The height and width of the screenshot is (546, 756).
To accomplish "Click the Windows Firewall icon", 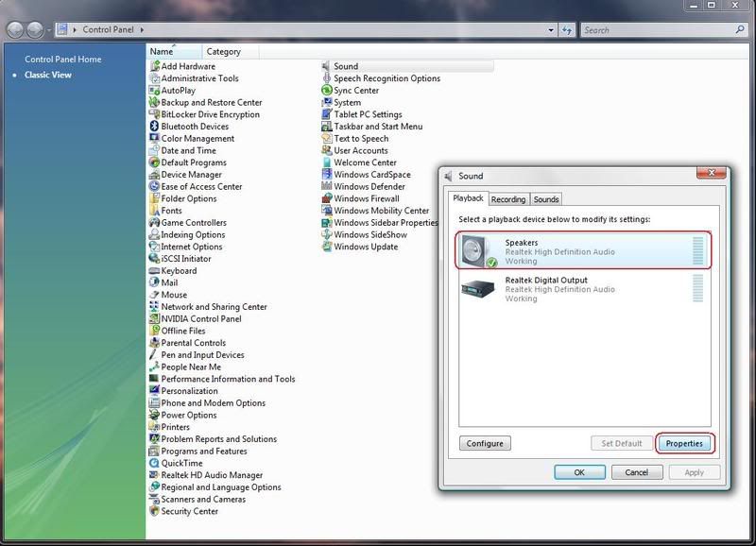I will [x=326, y=198].
